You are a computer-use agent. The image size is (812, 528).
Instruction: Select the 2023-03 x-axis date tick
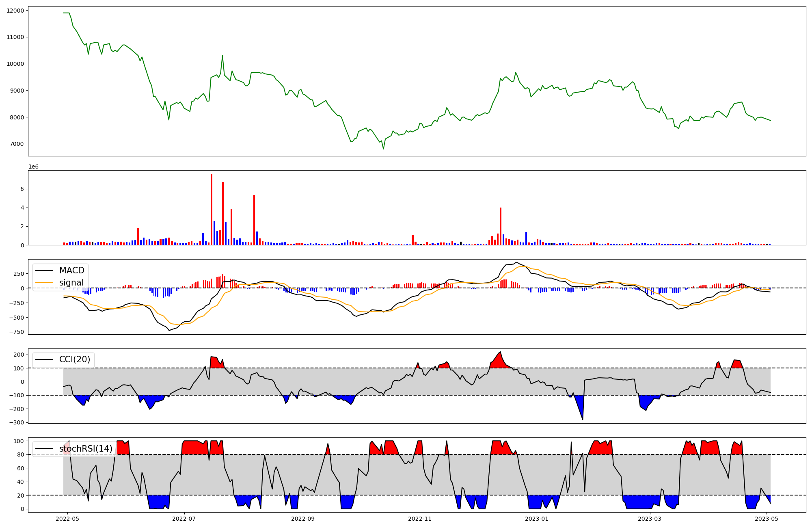[650, 519]
